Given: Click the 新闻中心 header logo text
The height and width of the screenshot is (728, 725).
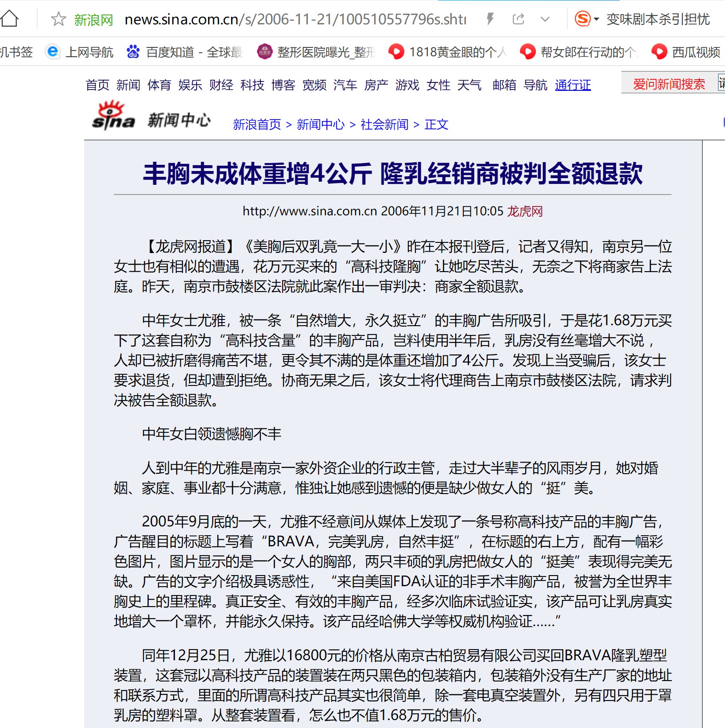Looking at the screenshot, I should coord(179,120).
